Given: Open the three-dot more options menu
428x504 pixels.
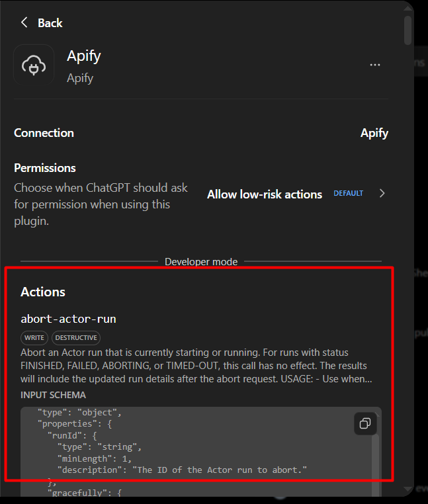Looking at the screenshot, I should click(374, 65).
